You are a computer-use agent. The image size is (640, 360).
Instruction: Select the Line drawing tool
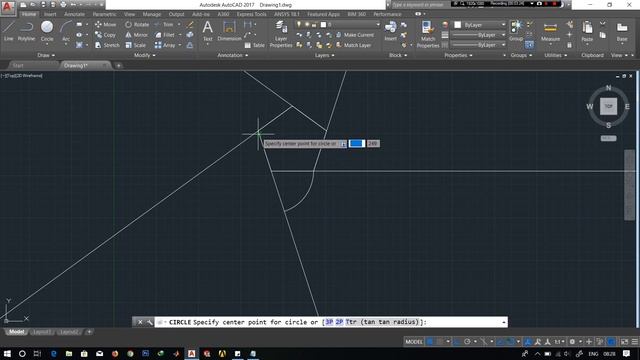click(x=9, y=31)
